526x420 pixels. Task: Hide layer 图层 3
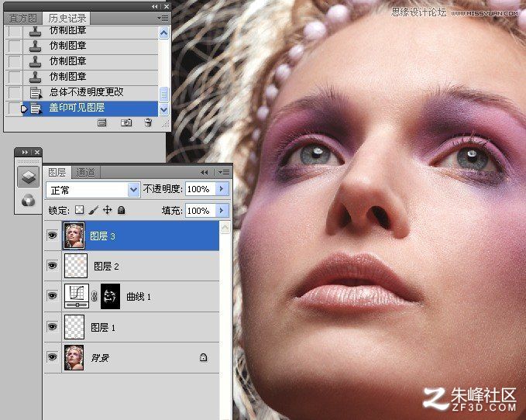[x=52, y=235]
